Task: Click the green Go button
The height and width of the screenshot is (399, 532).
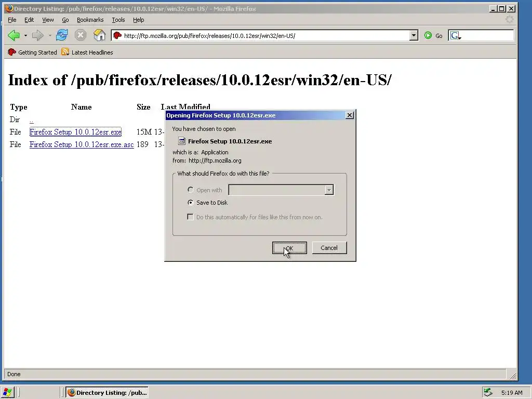Action: pyautogui.click(x=433, y=35)
